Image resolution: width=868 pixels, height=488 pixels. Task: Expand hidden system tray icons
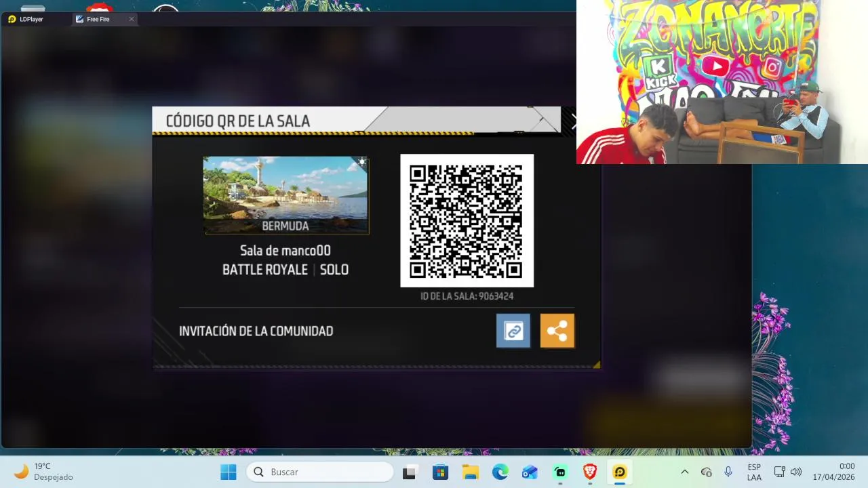pos(684,472)
